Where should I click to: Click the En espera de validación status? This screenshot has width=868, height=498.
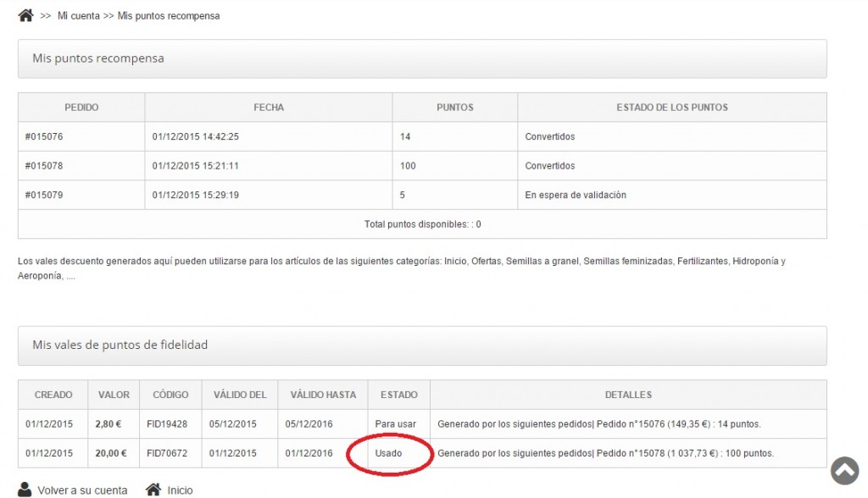tap(576, 196)
